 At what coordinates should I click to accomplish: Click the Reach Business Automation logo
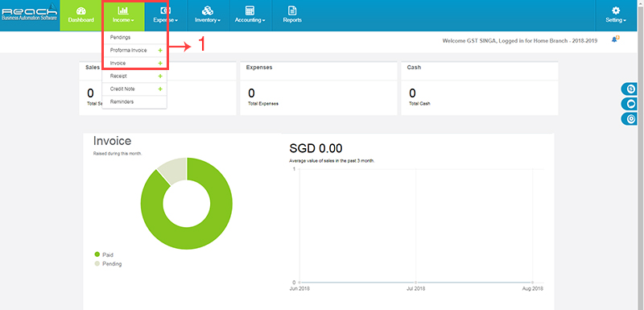click(30, 13)
